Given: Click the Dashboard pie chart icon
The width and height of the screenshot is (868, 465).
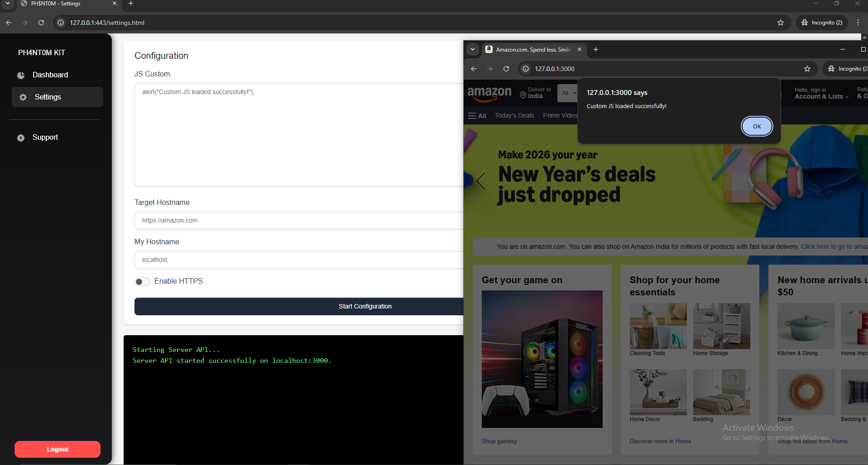Looking at the screenshot, I should 21,75.
